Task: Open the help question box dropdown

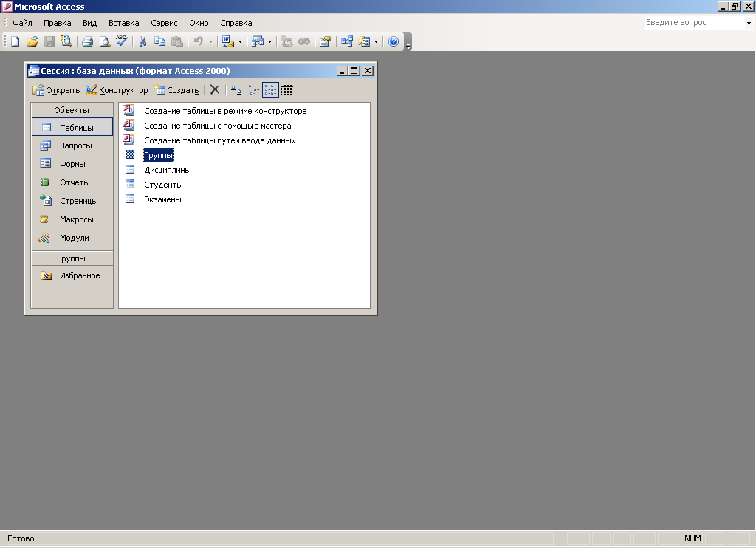Action: pyautogui.click(x=749, y=23)
